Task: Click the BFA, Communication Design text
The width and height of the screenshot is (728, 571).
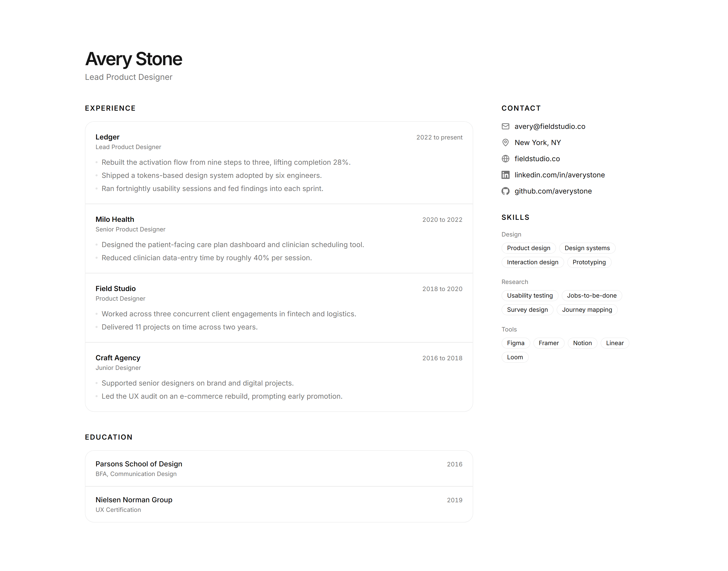Action: tap(136, 474)
